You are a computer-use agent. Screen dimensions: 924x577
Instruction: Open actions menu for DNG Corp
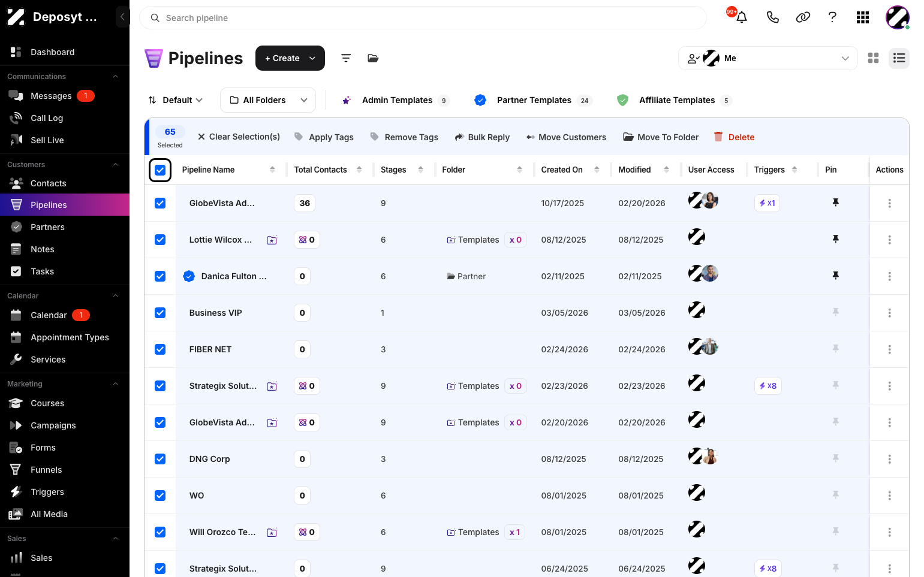click(889, 459)
